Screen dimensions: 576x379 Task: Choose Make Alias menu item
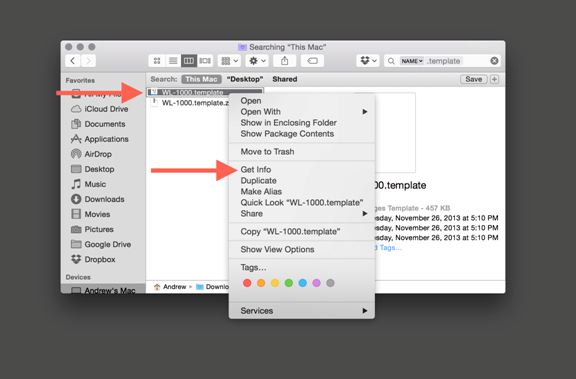pos(302,192)
